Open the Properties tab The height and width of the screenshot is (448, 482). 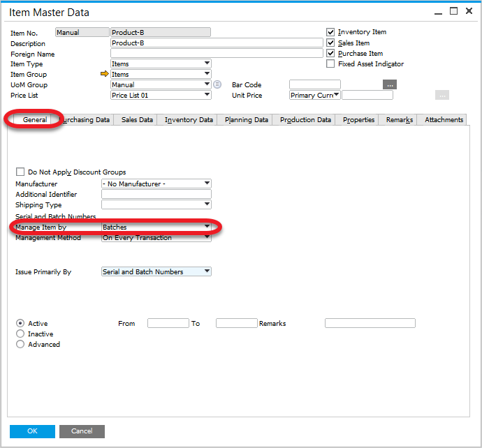[358, 119]
